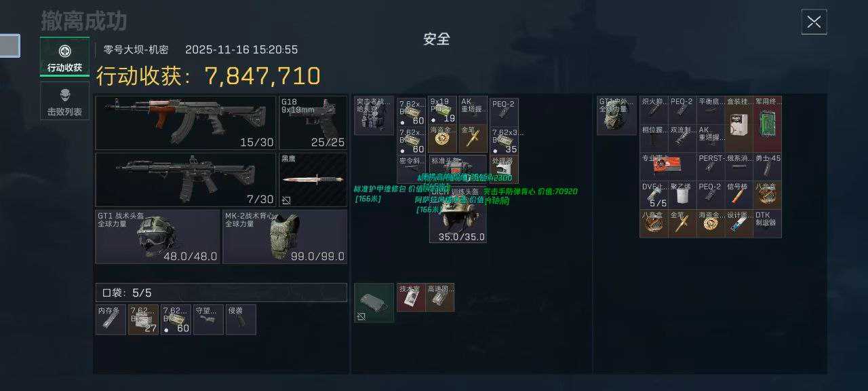
Task: Select the GT1 户外 backpack icon
Action: click(x=617, y=115)
